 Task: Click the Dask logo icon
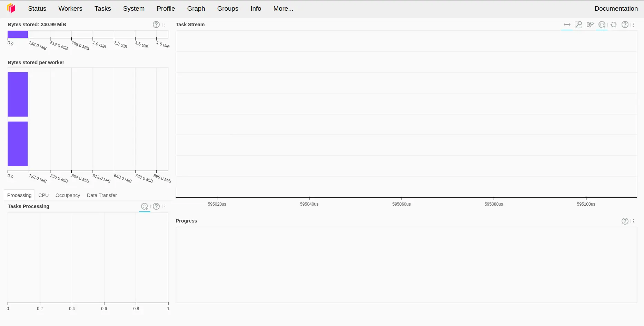tap(11, 8)
